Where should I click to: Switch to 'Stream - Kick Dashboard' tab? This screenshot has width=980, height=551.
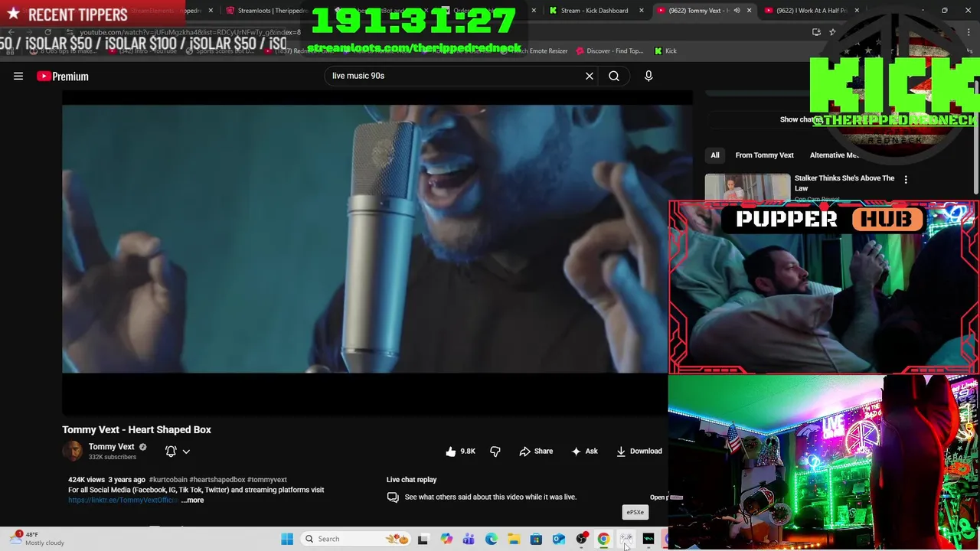[x=595, y=11]
